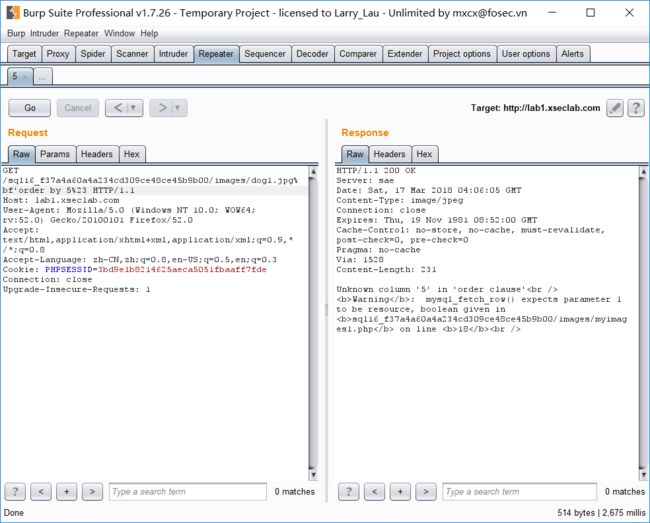Viewport: 650px width, 523px height.
Task: Open the Intruder menu
Action: tap(44, 33)
